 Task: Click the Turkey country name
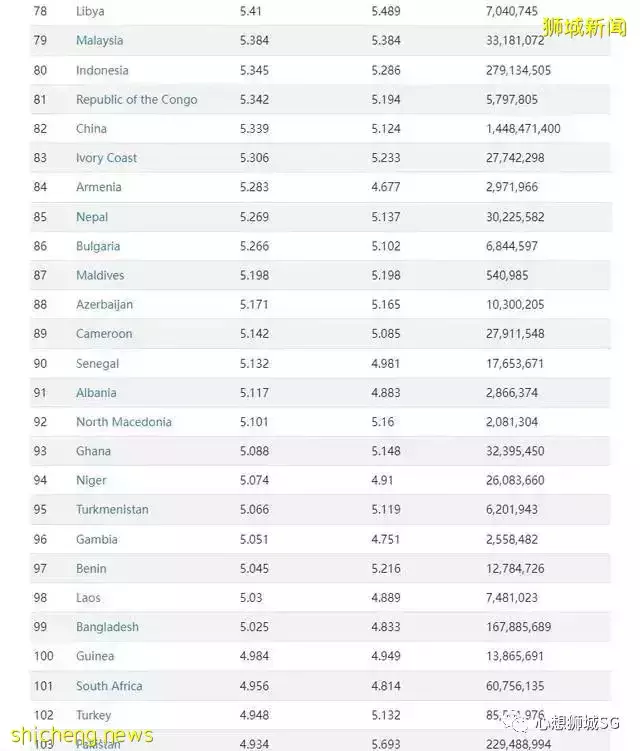tap(93, 716)
